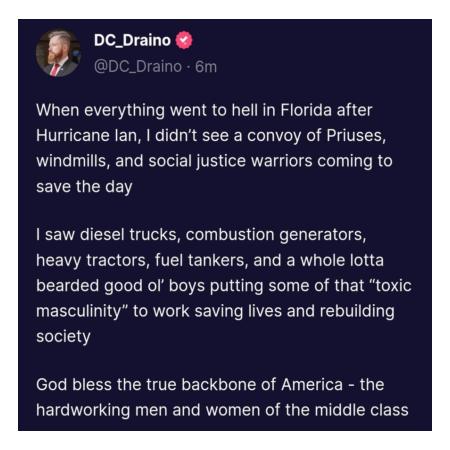
Task: Click the lone word 'society'
Action: tap(63, 337)
